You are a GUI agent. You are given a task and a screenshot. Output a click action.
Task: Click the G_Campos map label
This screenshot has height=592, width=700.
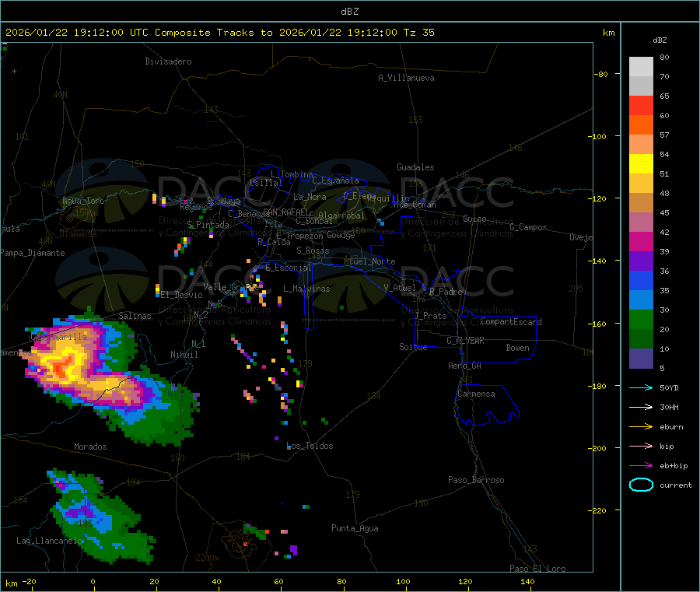coord(529,227)
